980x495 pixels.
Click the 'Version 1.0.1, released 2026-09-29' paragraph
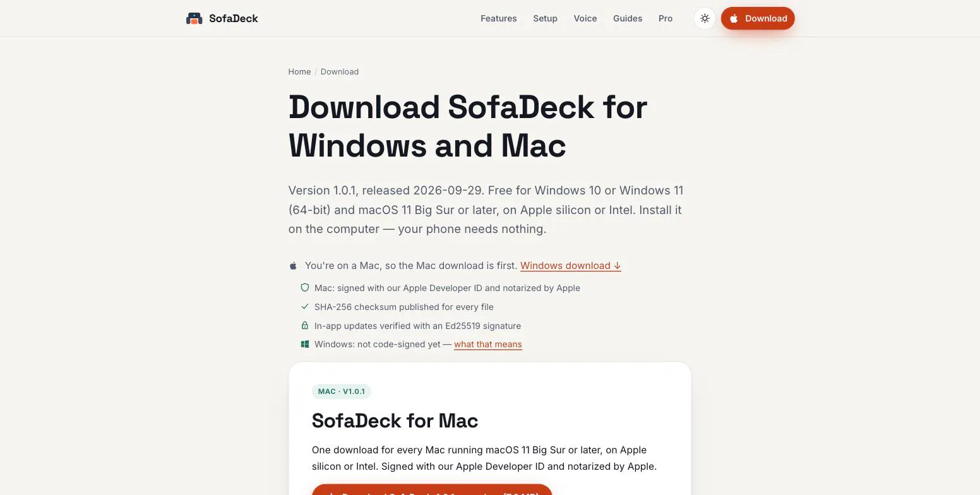[x=486, y=210]
